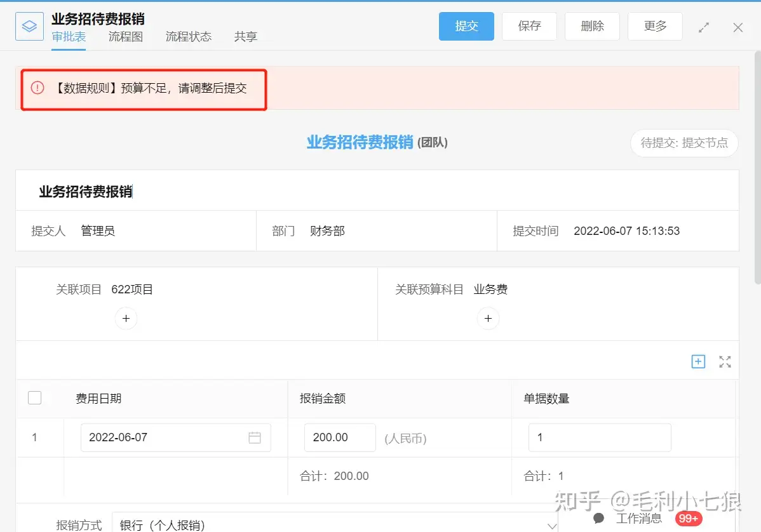Click the 待提交: 提交节点 status pill
The width and height of the screenshot is (761, 532).
684,143
